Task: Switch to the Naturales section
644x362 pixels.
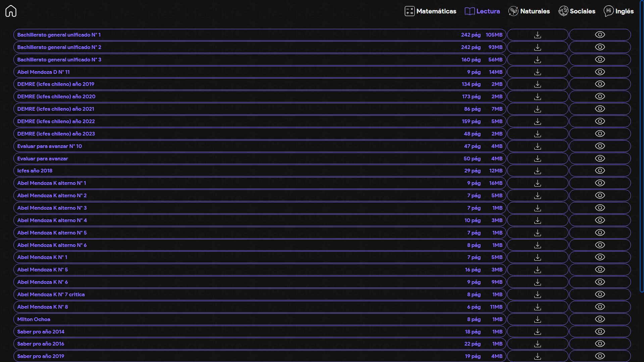Action: 529,11
